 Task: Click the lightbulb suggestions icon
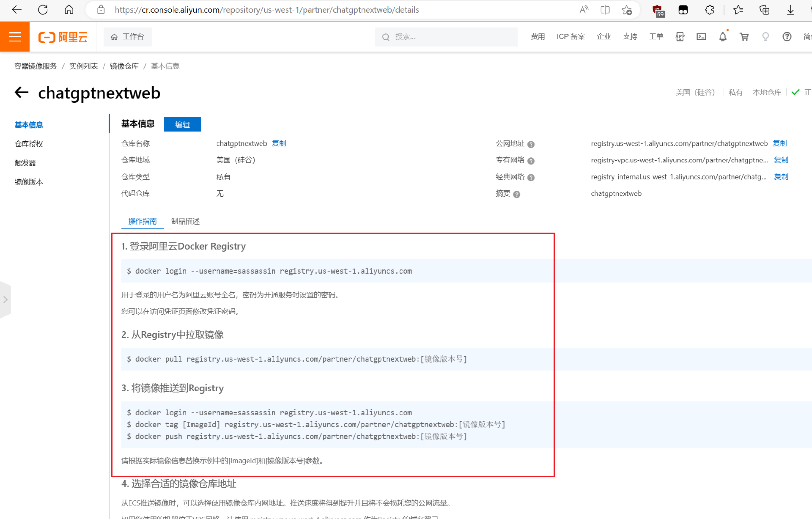click(765, 37)
